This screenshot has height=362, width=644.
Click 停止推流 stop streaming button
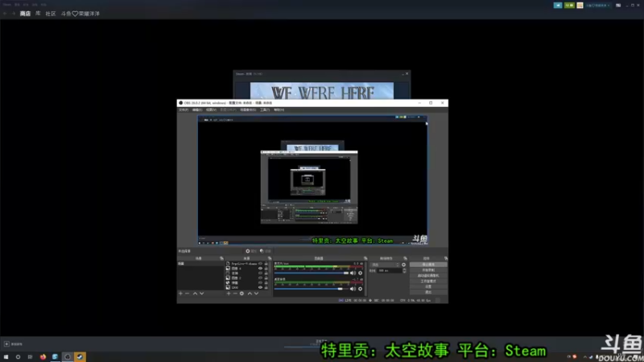[x=428, y=265]
